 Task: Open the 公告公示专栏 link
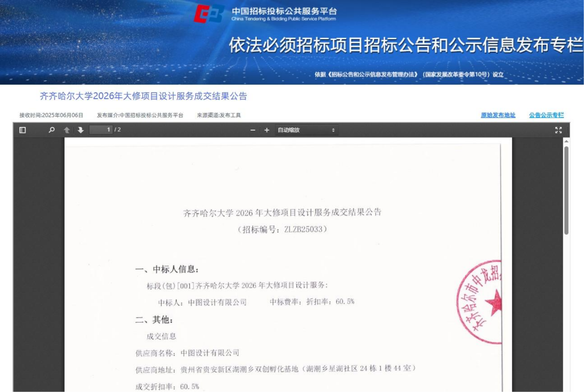[x=546, y=115]
